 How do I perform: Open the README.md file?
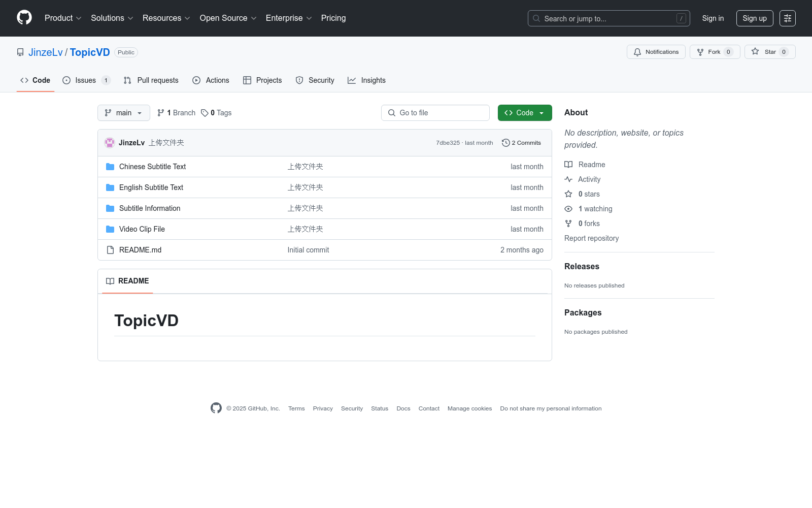140,250
